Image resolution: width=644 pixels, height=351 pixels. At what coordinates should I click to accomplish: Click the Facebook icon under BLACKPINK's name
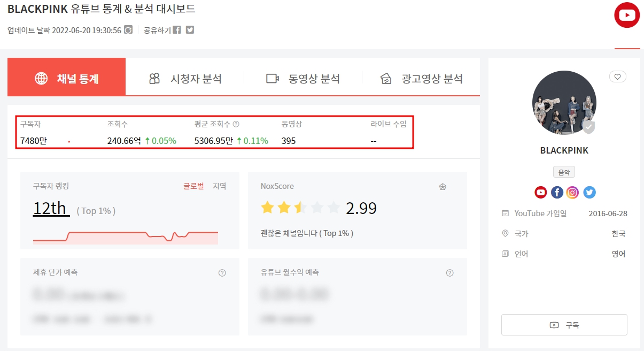557,192
